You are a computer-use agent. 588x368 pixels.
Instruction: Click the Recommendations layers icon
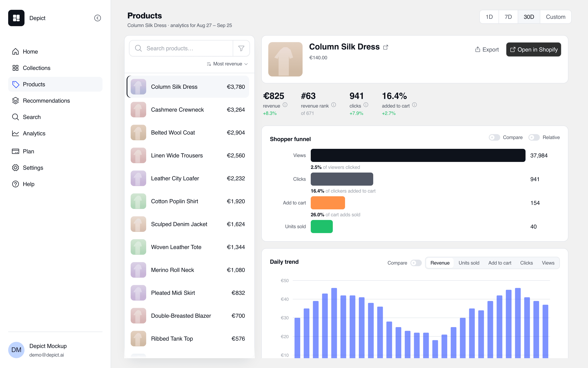[16, 101]
